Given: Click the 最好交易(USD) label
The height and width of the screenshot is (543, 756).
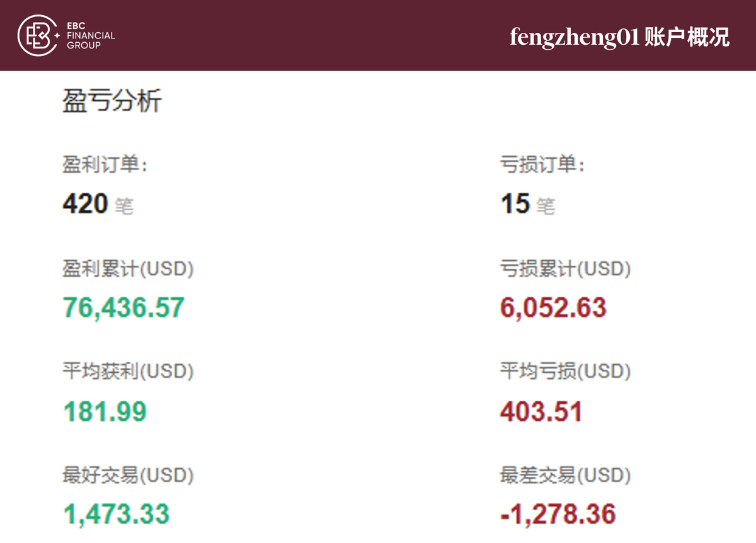Looking at the screenshot, I should pos(128,475).
